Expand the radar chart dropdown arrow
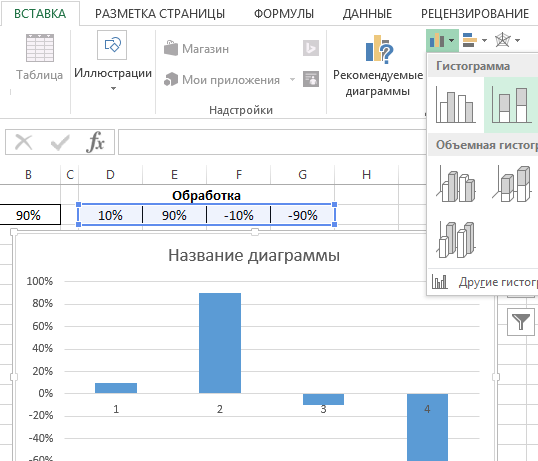Image resolution: width=538 pixels, height=461 pixels. click(517, 40)
